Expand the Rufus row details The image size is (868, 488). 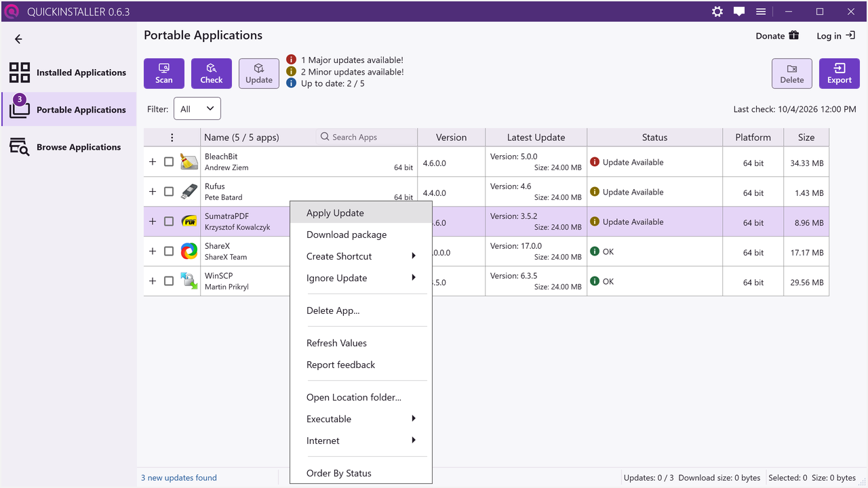pyautogui.click(x=153, y=192)
